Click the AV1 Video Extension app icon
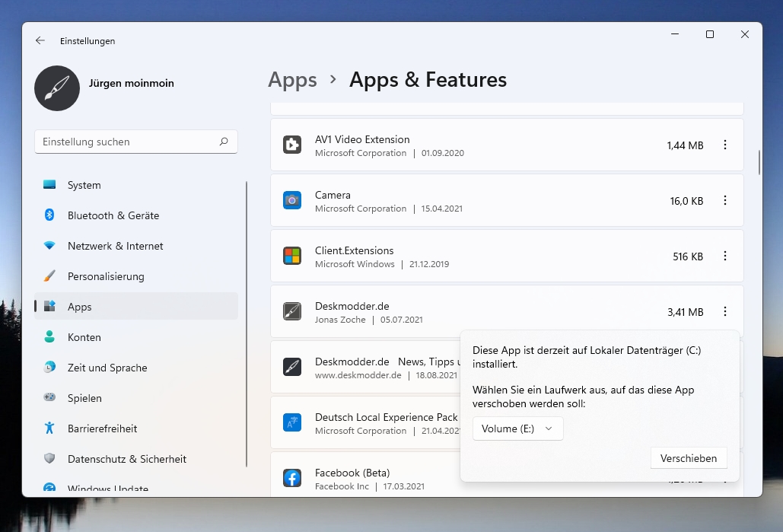 click(292, 145)
